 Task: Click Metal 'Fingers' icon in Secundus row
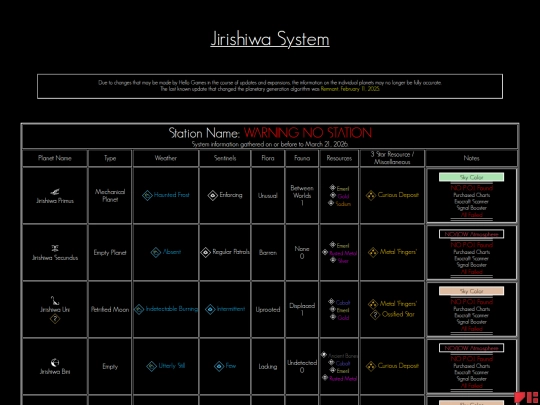(x=373, y=252)
